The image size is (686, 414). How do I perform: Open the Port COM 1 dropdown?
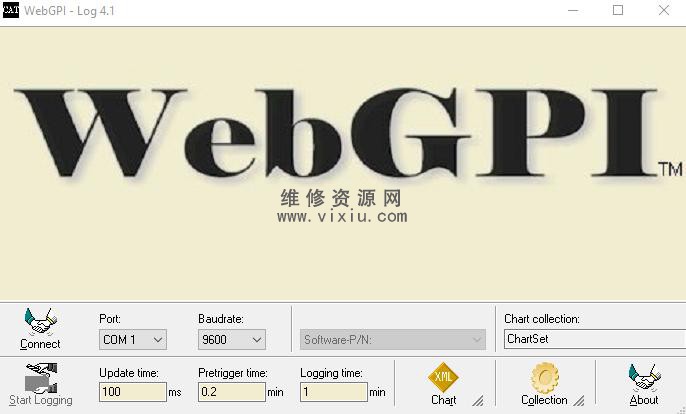pyautogui.click(x=133, y=340)
